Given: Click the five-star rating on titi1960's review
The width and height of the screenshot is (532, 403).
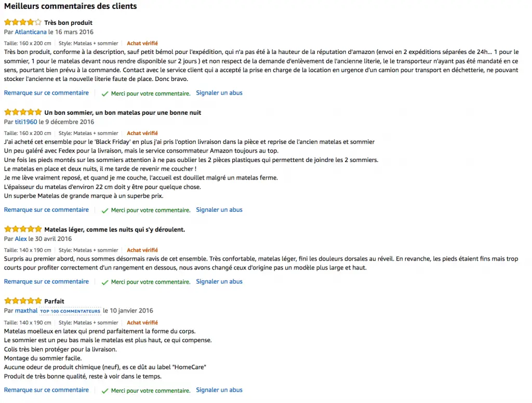Looking at the screenshot, I should (23, 112).
